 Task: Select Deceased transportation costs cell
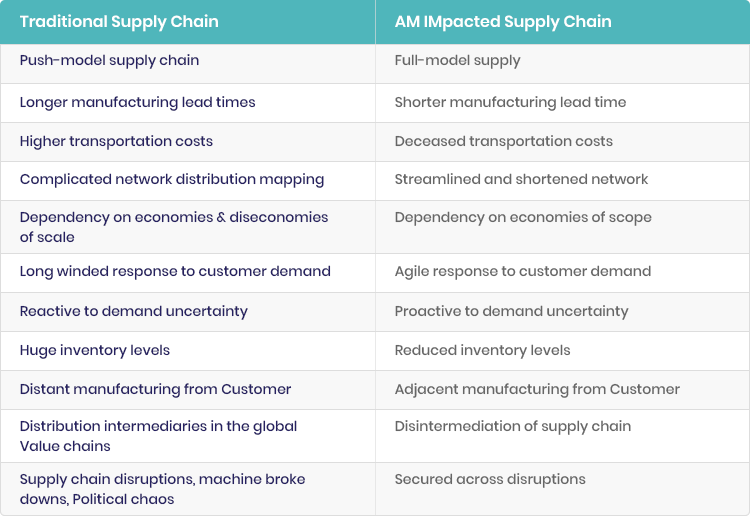(562, 142)
